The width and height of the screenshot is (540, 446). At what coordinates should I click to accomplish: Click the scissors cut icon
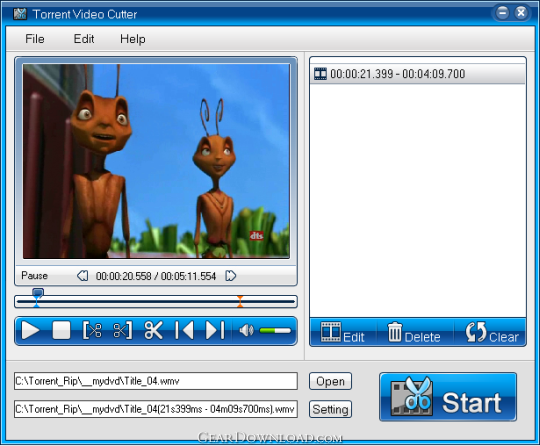coord(153,330)
